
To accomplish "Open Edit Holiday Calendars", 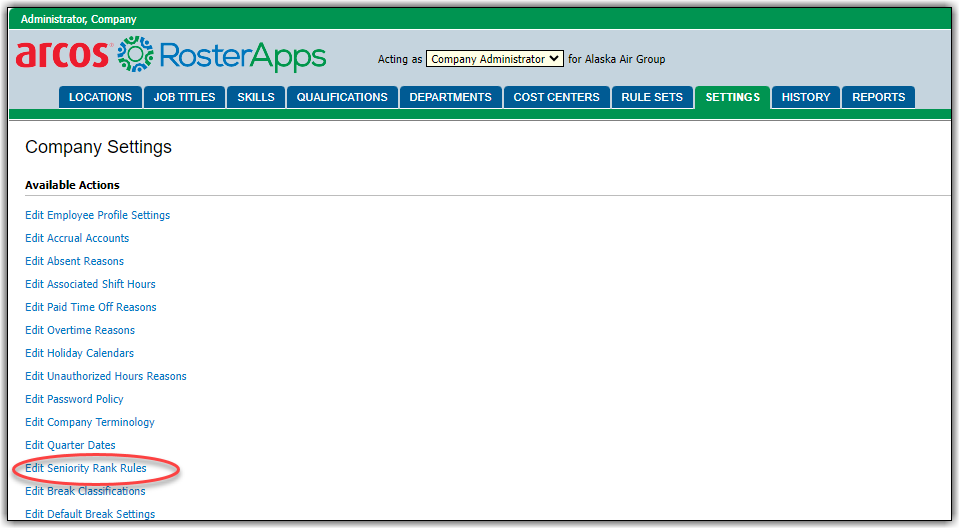I will pyautogui.click(x=79, y=353).
